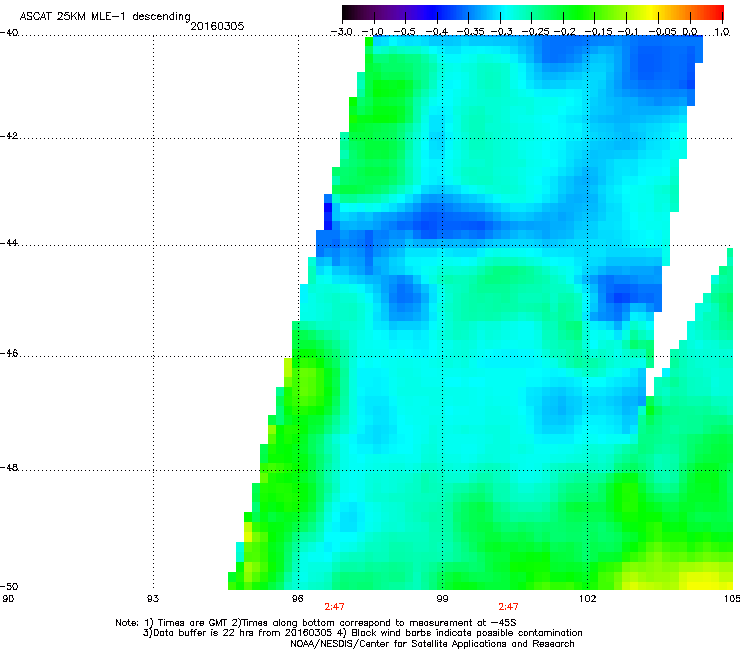Select the "-44" latitude axis label

point(8,243)
